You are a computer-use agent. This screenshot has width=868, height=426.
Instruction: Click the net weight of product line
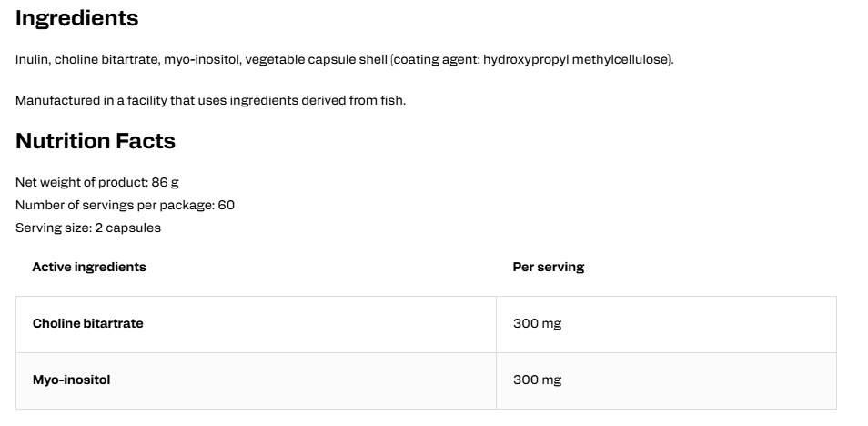[96, 182]
